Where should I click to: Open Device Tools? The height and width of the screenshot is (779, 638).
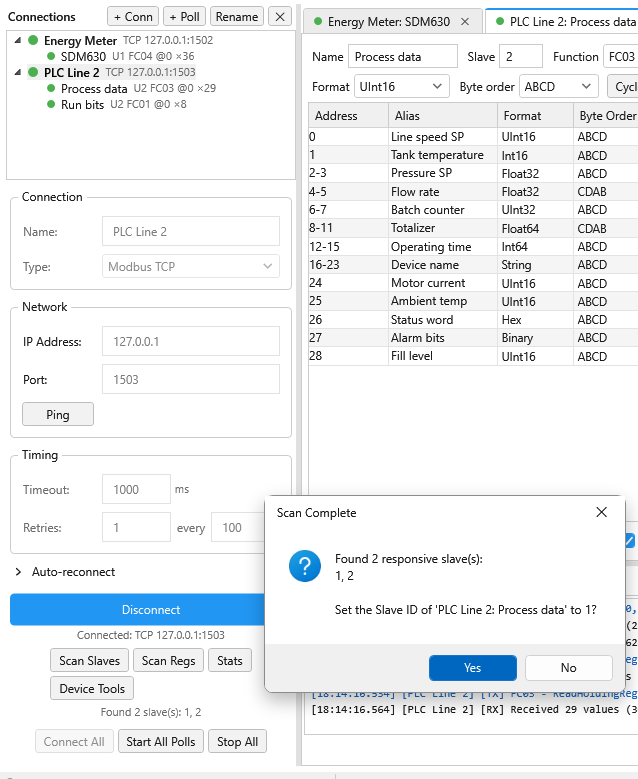point(92,688)
